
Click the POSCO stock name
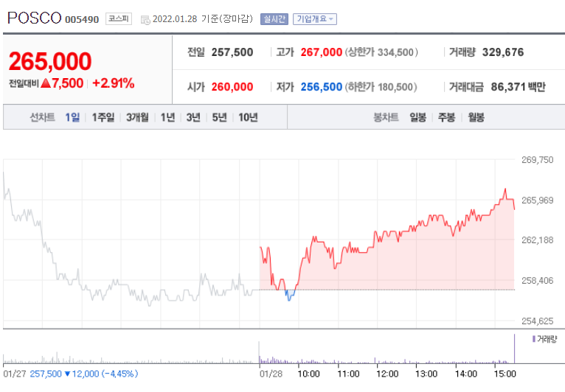pyautogui.click(x=35, y=18)
